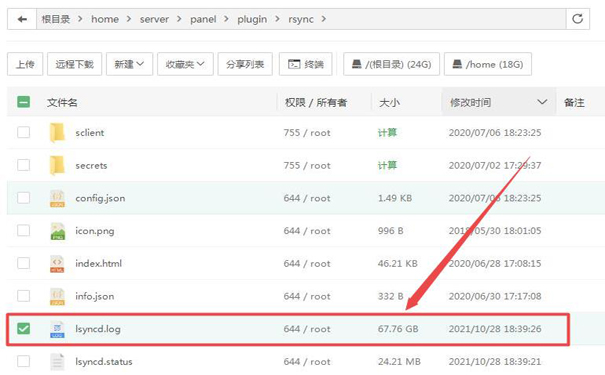Viewport: 605px width, 375px height.
Task: Click the 24.21 MB size value
Action: (399, 362)
